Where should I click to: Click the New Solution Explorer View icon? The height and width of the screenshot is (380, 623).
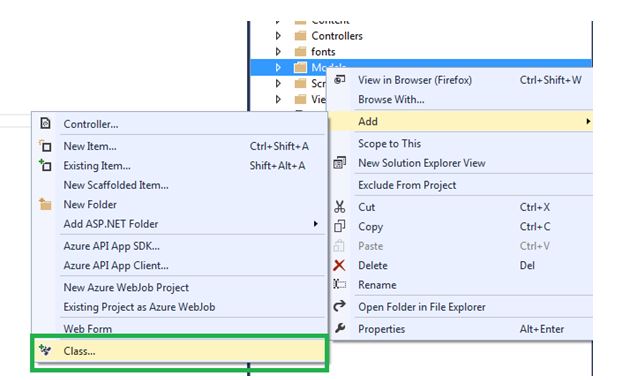pos(339,163)
